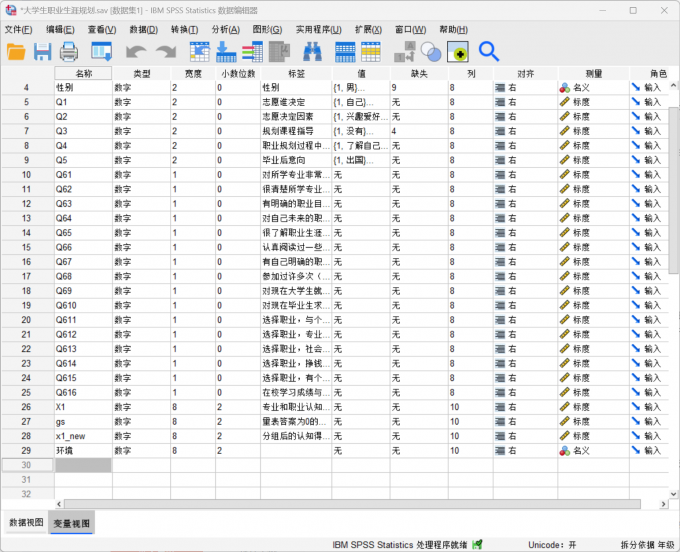The height and width of the screenshot is (552, 680).
Task: Click the empty name cell in row 30
Action: pyautogui.click(x=83, y=465)
